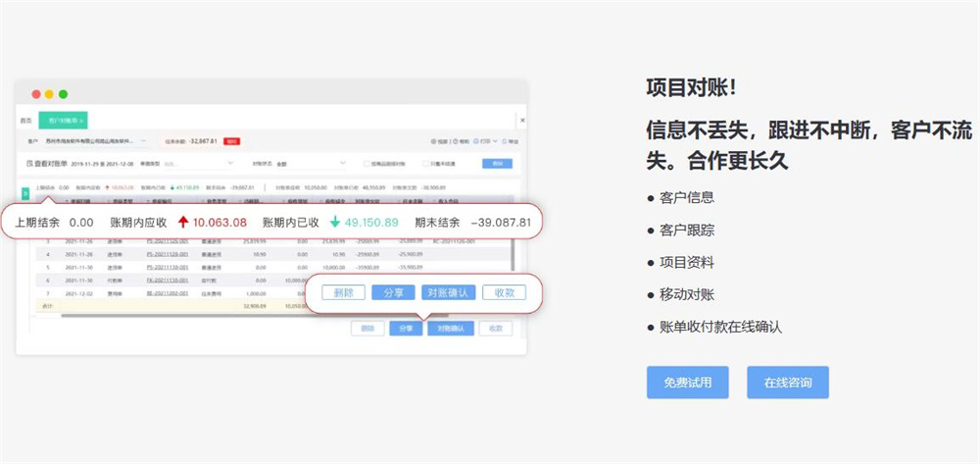980x464 pixels.
Task: Click the 免费试用 button
Action: click(x=687, y=383)
